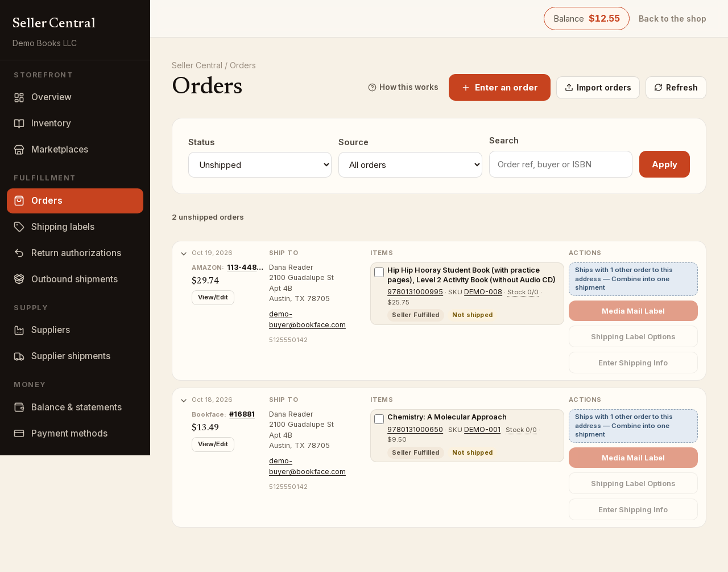Click the circular refresh icon
This screenshot has height=572, width=728.
[x=659, y=88]
